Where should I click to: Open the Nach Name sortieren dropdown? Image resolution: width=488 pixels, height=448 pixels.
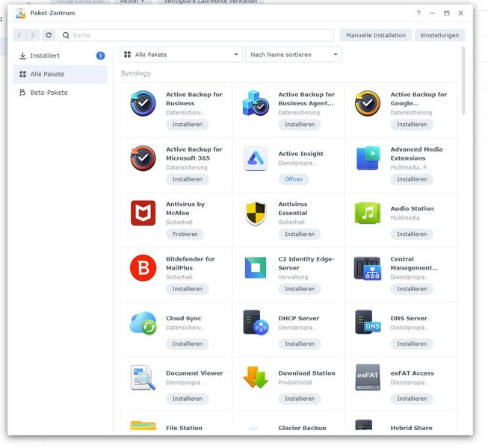pyautogui.click(x=294, y=55)
